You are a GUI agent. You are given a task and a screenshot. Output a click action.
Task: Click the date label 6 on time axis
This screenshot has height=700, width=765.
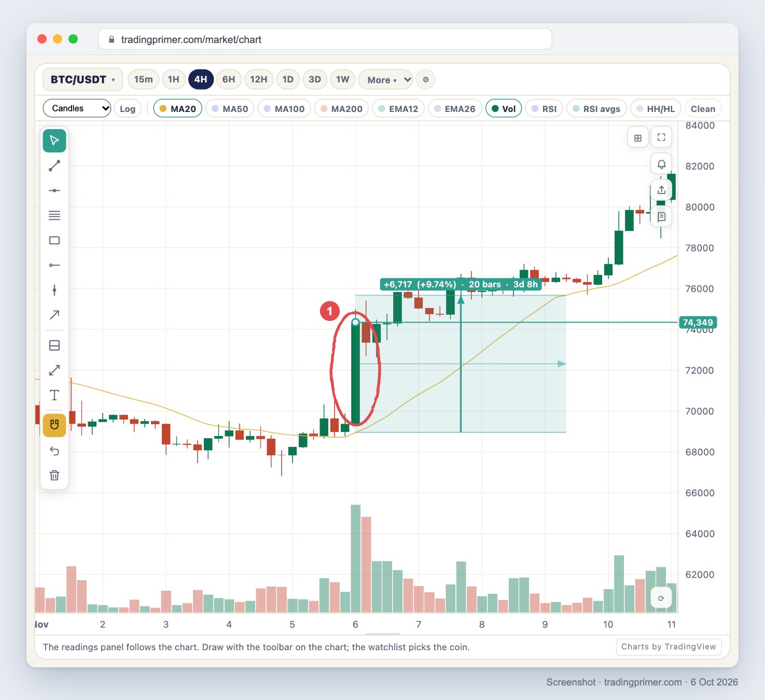[x=355, y=624]
